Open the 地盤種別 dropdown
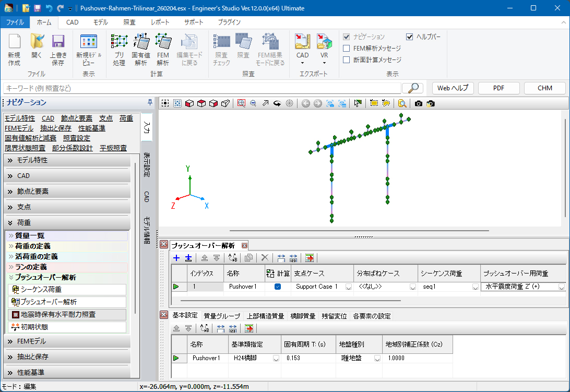This screenshot has height=392, width=570. [x=376, y=359]
